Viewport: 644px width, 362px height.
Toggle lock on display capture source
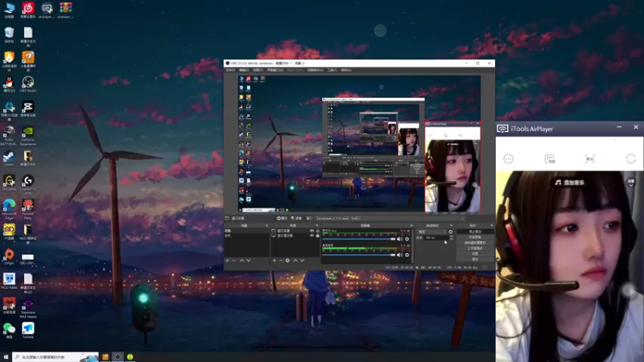pyautogui.click(x=317, y=236)
